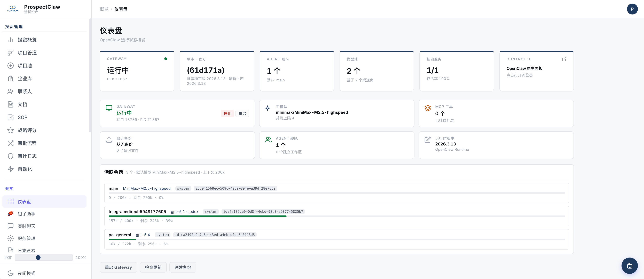Click 停止 to stop the Gateway
Screen dimensions: 644x279
(227, 113)
